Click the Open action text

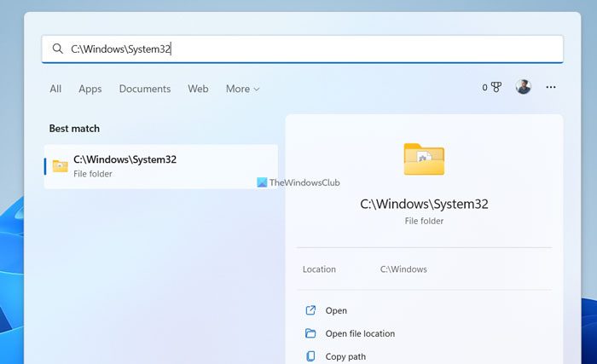(x=336, y=311)
